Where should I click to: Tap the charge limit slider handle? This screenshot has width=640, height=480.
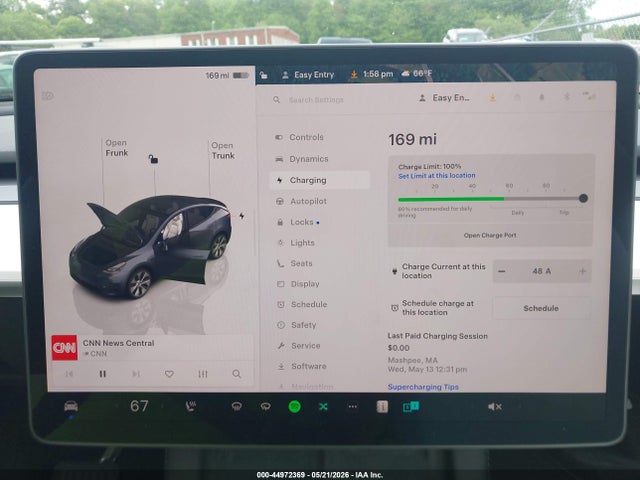click(x=583, y=198)
